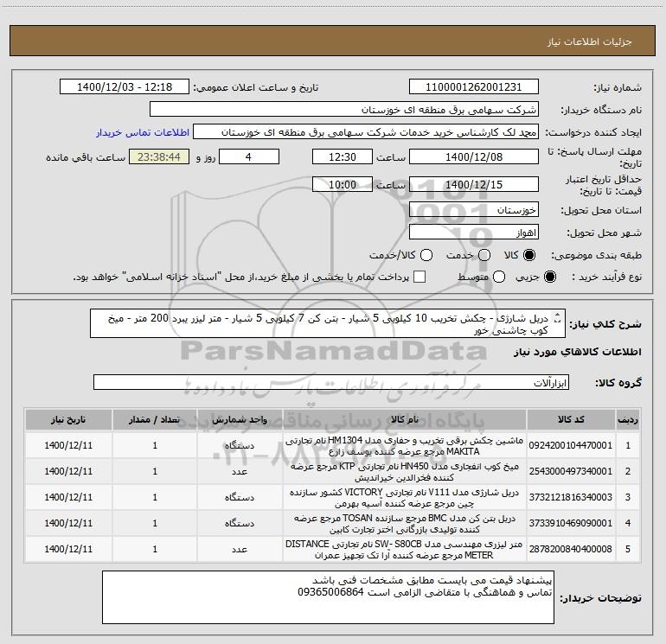Image resolution: width=666 pixels, height=644 pixels.
Task: Click the عدد unit cell in row 2
Action: pyautogui.click(x=240, y=472)
